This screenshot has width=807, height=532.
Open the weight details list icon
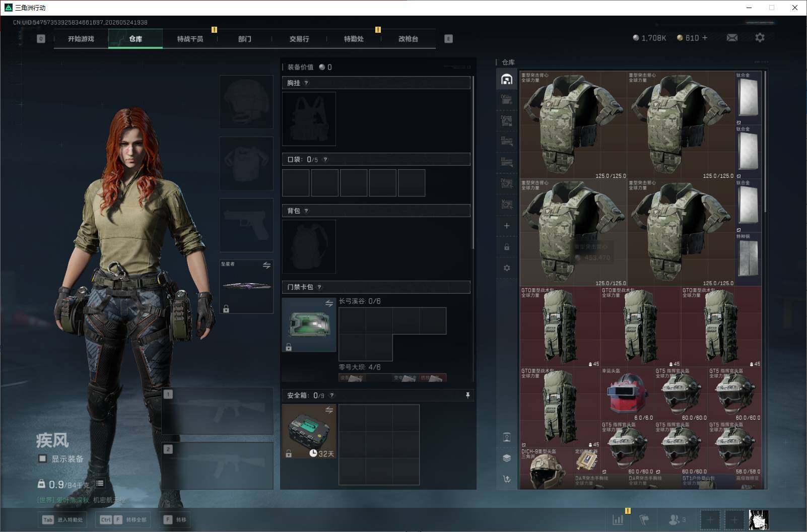[100, 484]
